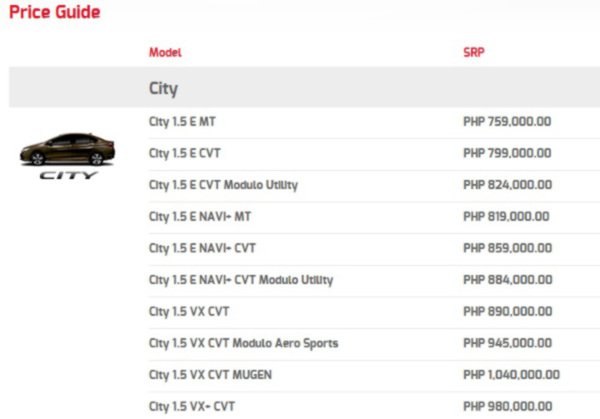Choose City 1.5 E CVT Modulo Utility

223,185
